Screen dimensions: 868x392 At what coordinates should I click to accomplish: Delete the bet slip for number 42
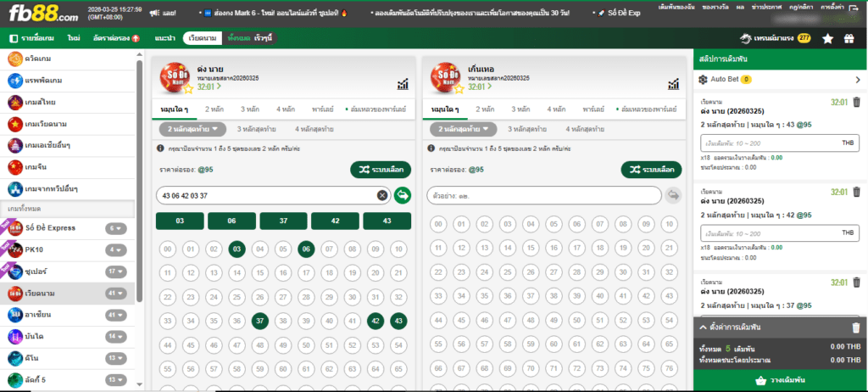tap(856, 192)
